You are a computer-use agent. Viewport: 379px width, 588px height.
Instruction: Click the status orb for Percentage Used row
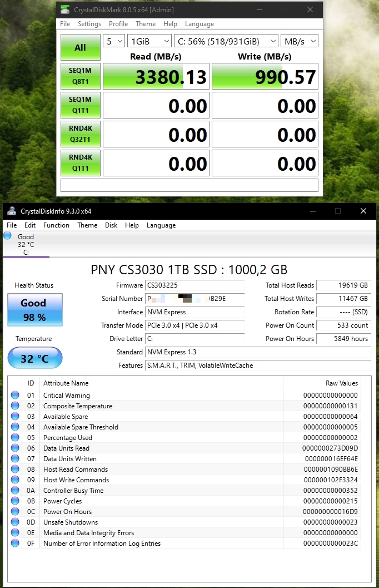point(15,437)
